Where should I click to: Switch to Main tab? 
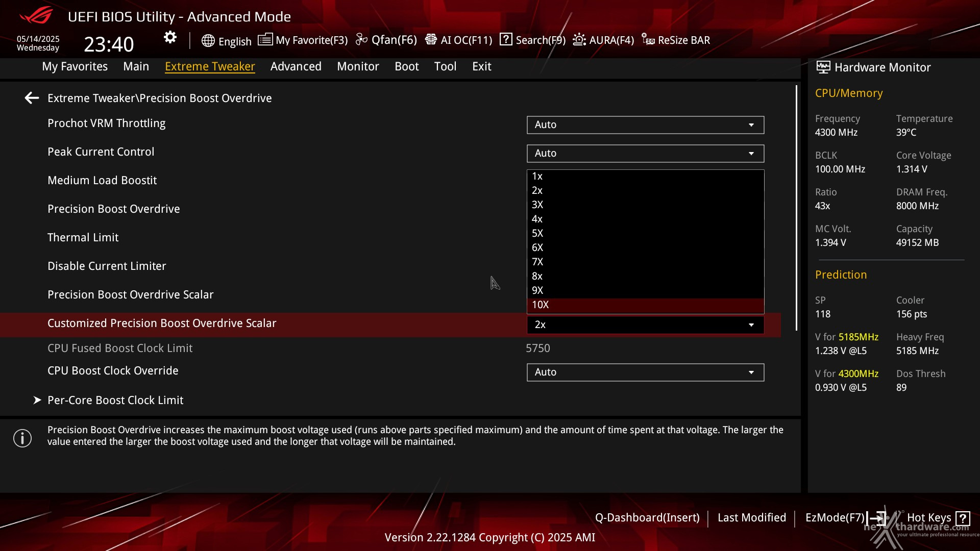(x=136, y=66)
